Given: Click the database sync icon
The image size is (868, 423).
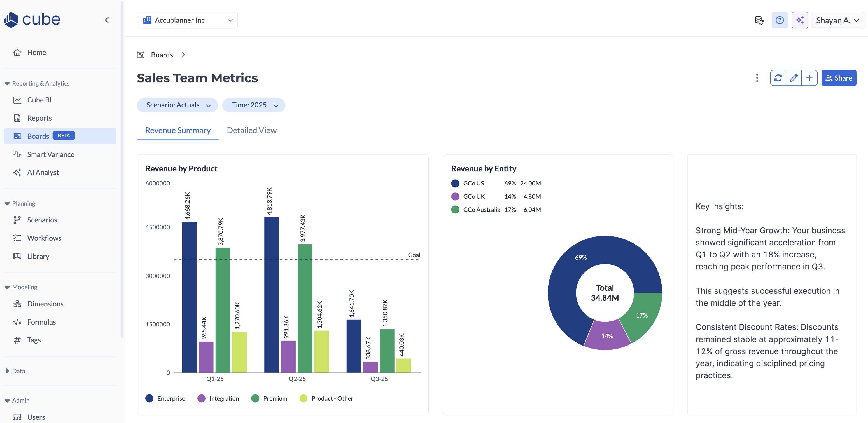Looking at the screenshot, I should [759, 20].
